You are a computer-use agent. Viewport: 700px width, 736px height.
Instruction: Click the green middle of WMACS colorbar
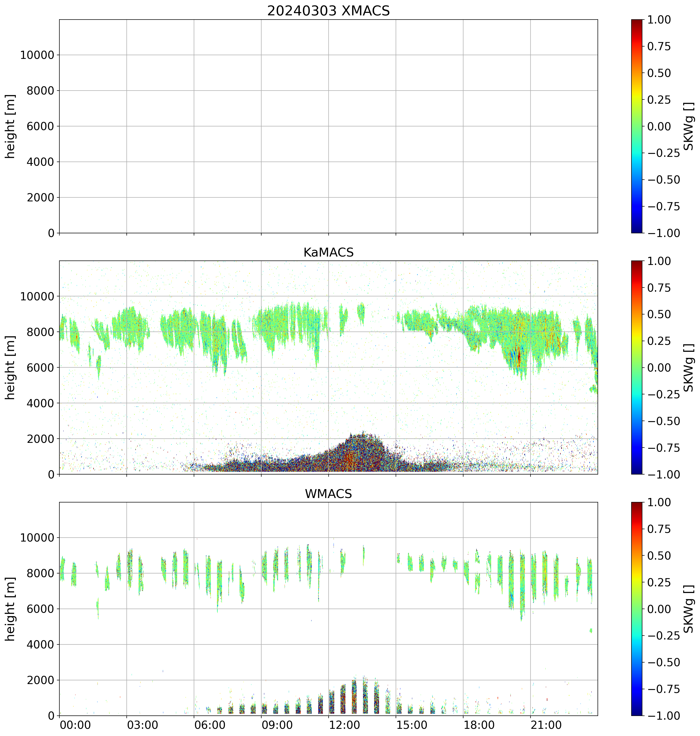pyautogui.click(x=637, y=609)
